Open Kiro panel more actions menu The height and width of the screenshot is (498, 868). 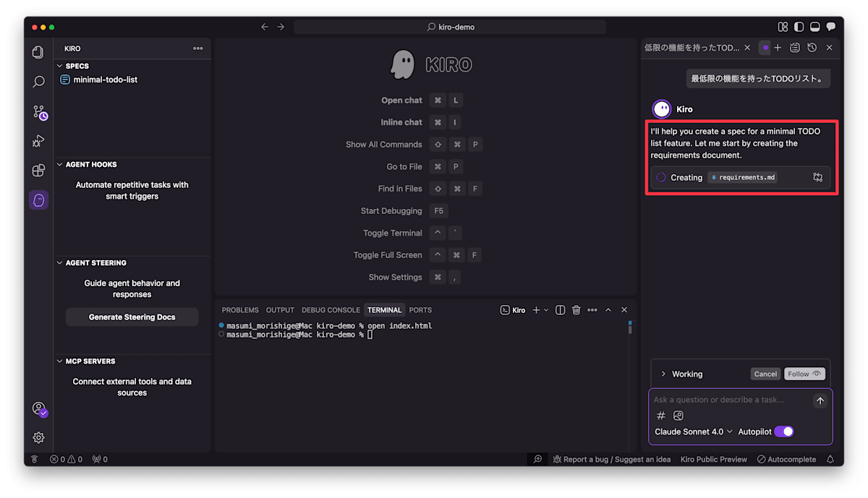197,48
